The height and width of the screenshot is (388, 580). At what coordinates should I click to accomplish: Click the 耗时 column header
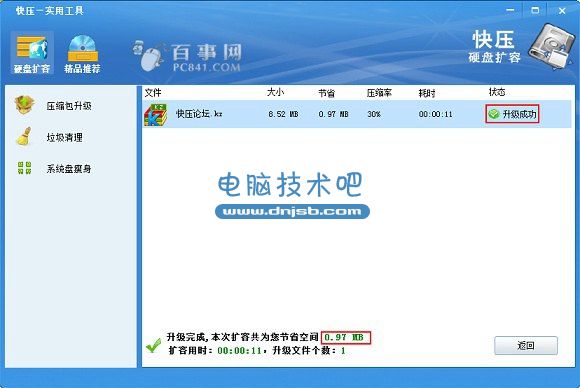tap(426, 93)
